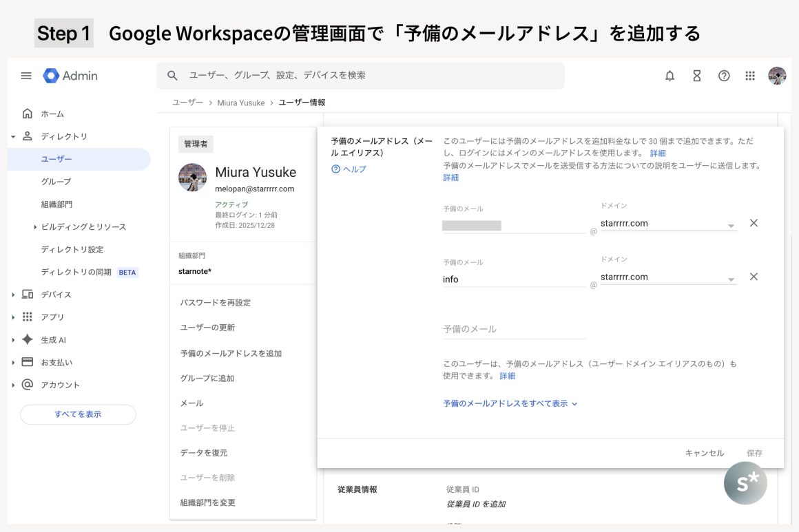
Task: Open ホーム in the sidebar
Action: click(52, 114)
